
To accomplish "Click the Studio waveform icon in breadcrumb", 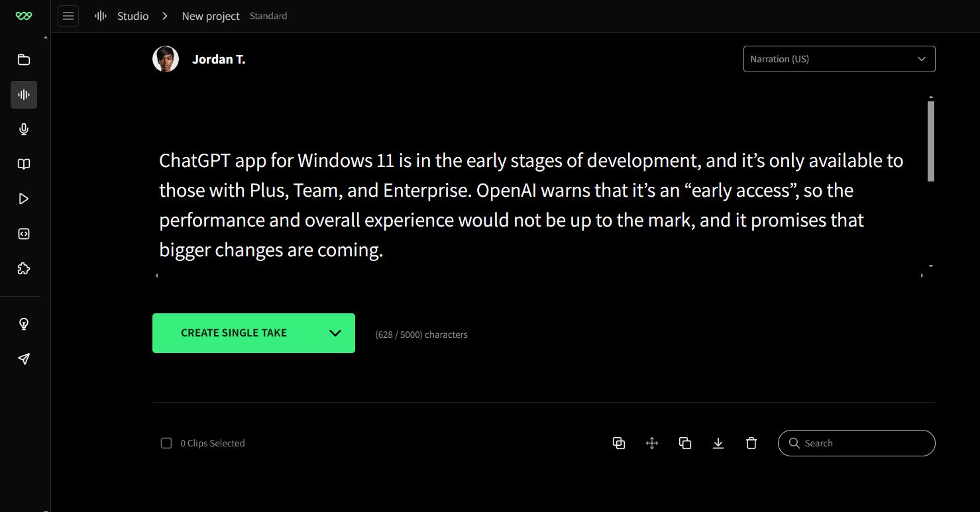I will pyautogui.click(x=101, y=16).
